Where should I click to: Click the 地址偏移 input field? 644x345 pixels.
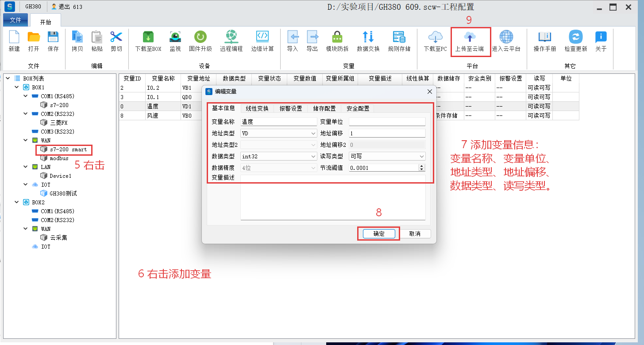coord(387,133)
